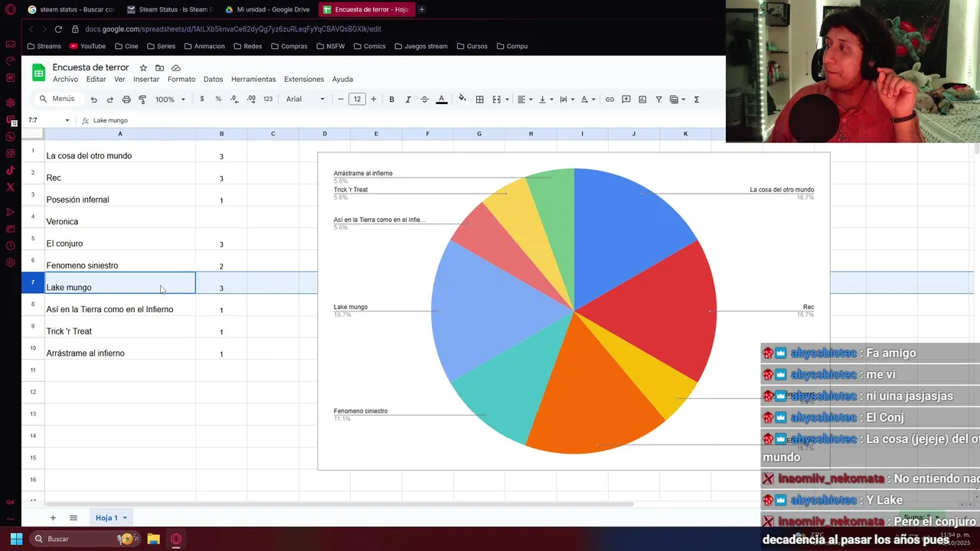Apply percent format with % icon
Image resolution: width=980 pixels, height=551 pixels.
(x=218, y=99)
